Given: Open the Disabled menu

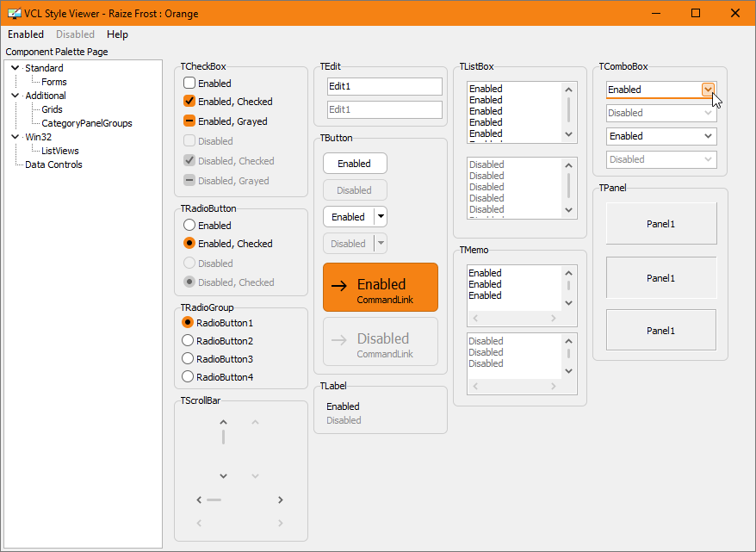Looking at the screenshot, I should tap(75, 34).
